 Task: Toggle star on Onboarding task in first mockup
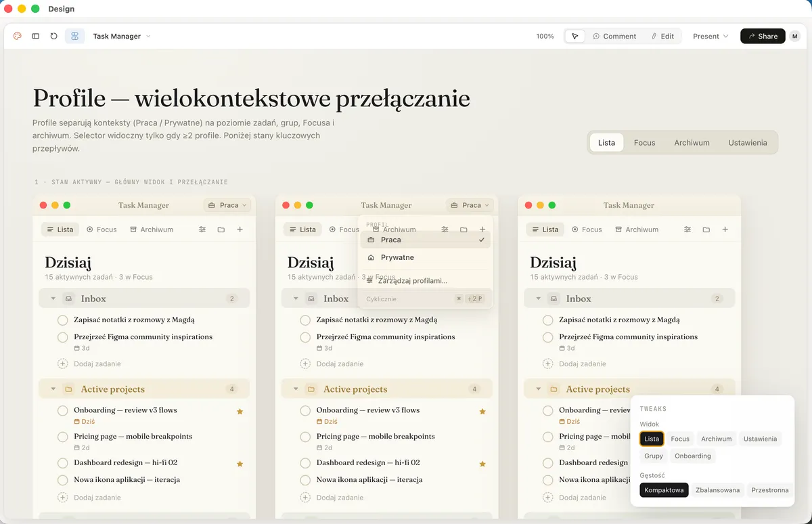coord(240,411)
